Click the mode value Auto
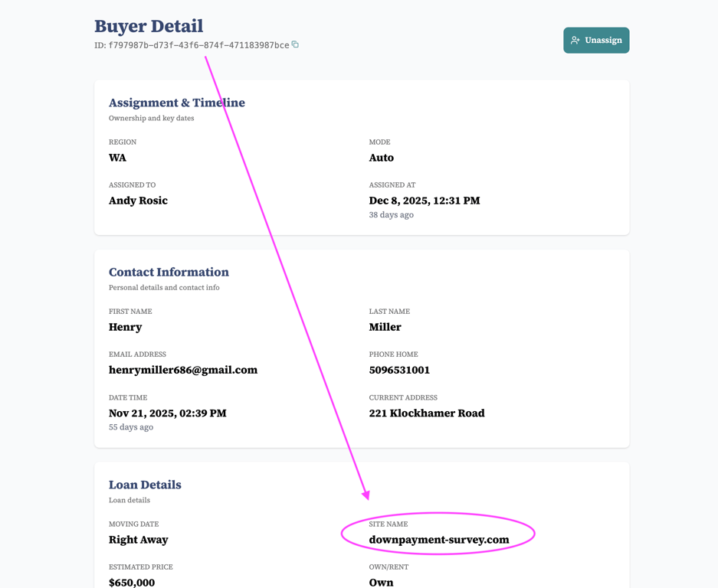718x588 pixels. [381, 158]
